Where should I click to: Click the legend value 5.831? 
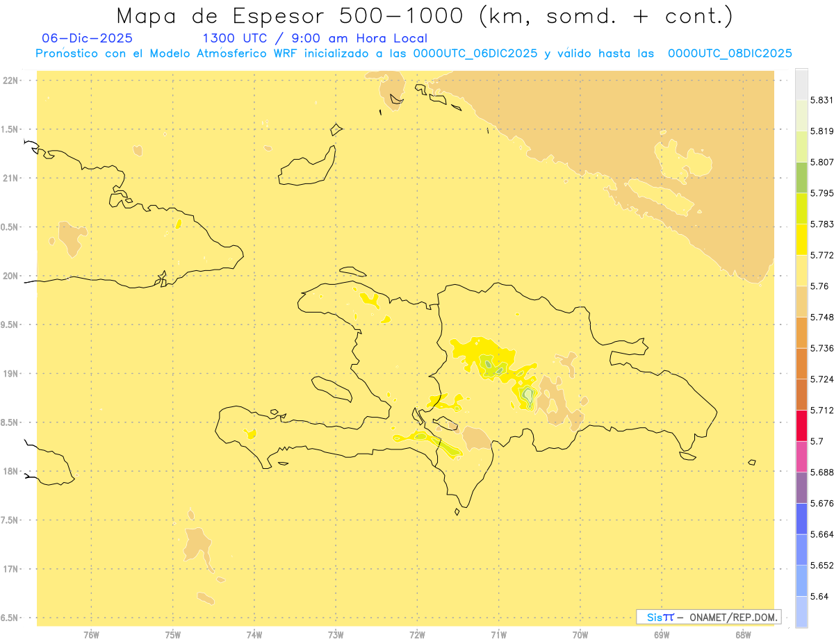click(822, 100)
